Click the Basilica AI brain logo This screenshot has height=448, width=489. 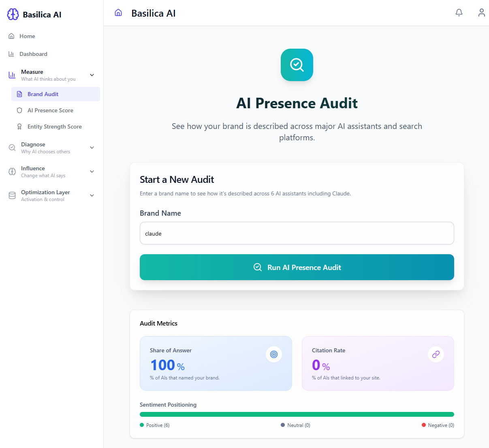coord(13,14)
